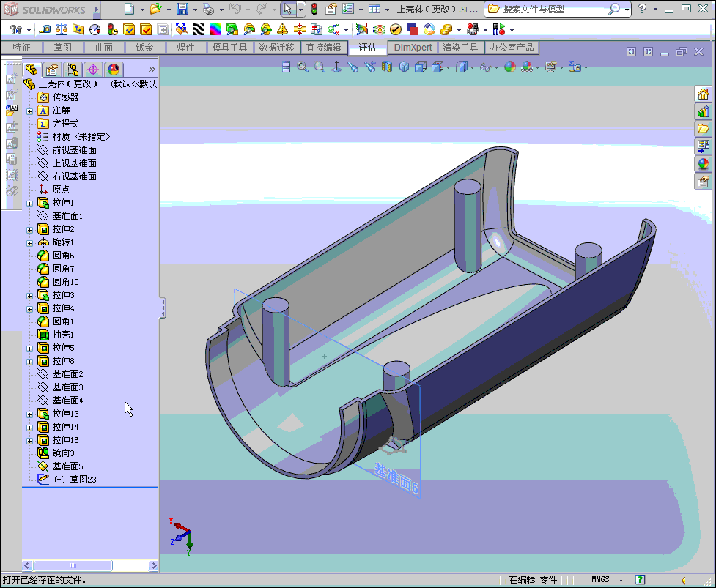Image resolution: width=716 pixels, height=588 pixels.
Task: Switch to the DimXpert ribbon tab
Action: (413, 48)
